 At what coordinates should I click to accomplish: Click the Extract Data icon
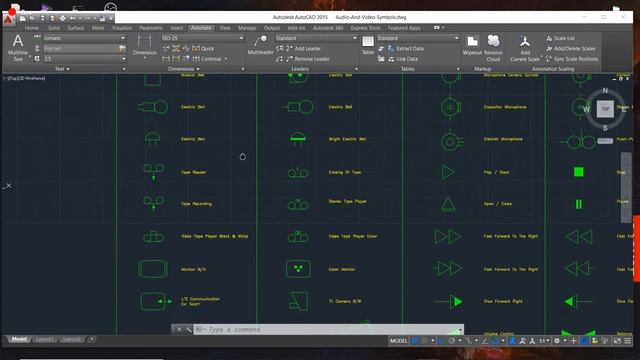pyautogui.click(x=391, y=48)
